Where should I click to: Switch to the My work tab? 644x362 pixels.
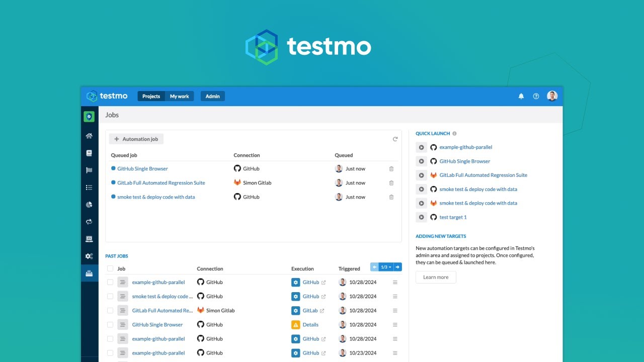click(180, 96)
